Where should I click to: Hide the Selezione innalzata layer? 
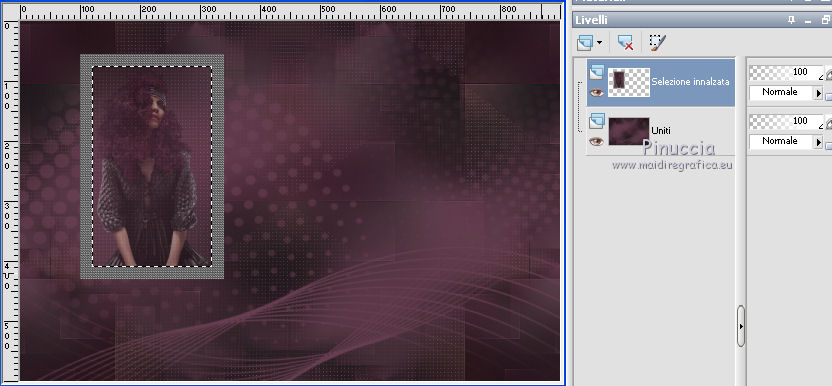tap(596, 92)
